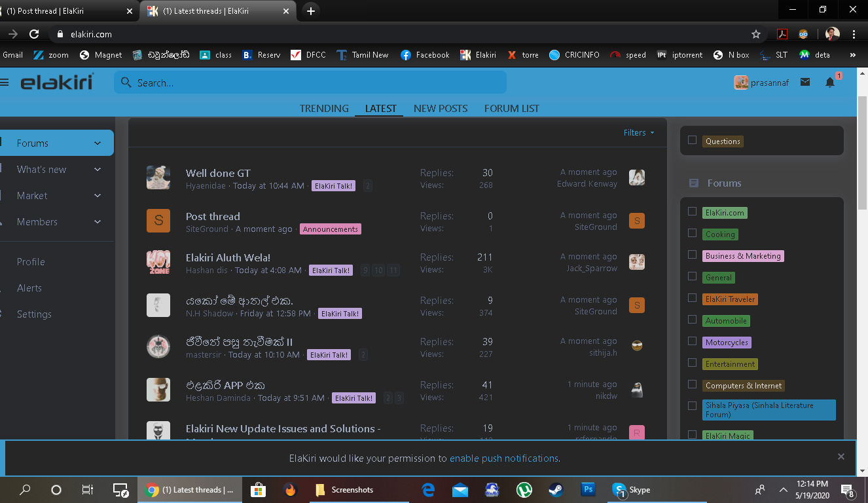This screenshot has width=868, height=503.
Task: Open the inbox envelope icon
Action: click(x=805, y=82)
